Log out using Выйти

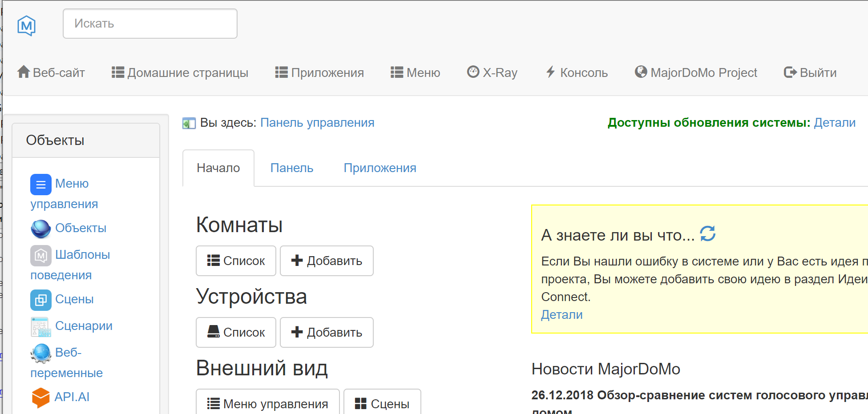(x=810, y=72)
